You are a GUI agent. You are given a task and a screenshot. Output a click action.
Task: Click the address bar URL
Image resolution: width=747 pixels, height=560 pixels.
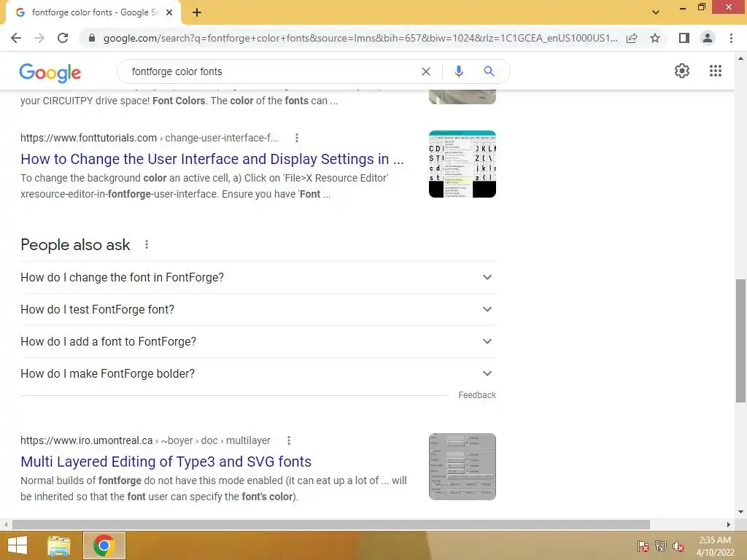click(x=360, y=38)
